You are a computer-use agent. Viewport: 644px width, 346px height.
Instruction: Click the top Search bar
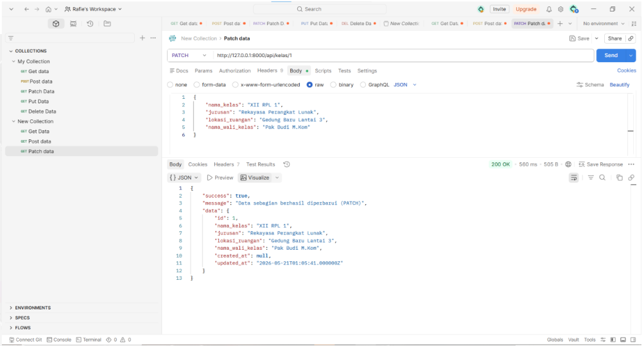click(320, 9)
